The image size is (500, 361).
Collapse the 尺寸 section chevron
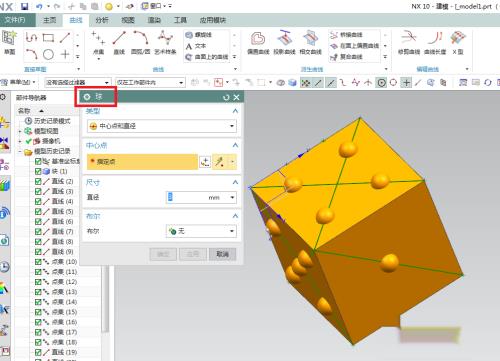(x=235, y=182)
